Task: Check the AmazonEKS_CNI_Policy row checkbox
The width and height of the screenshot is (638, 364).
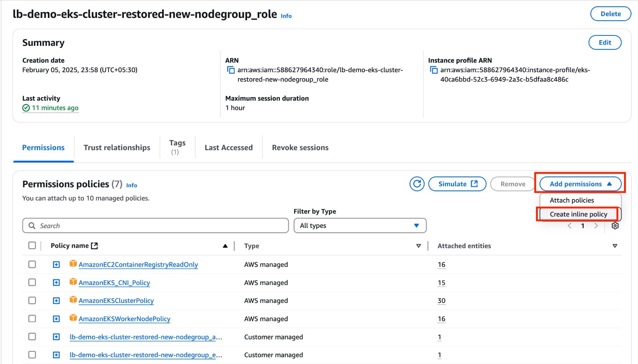Action: 32,282
